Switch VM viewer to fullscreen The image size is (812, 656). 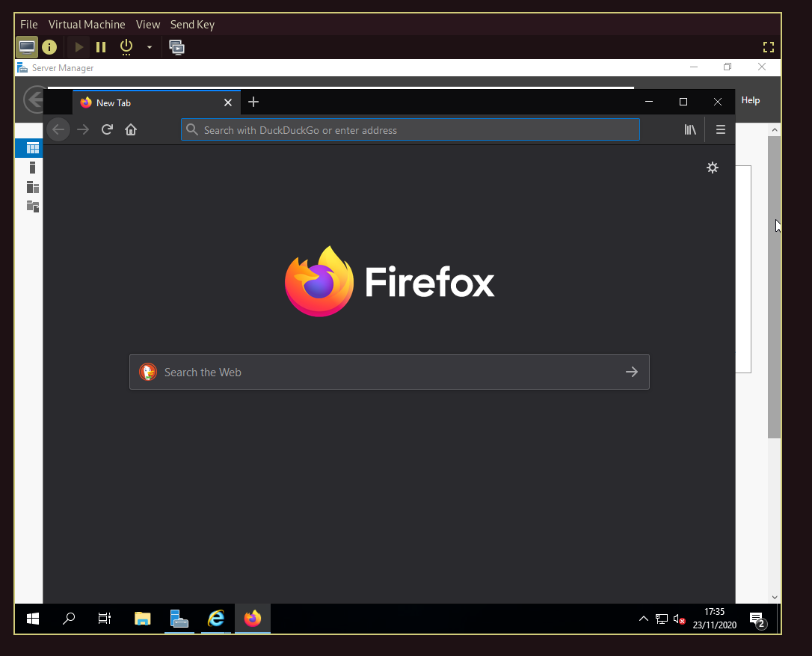tap(769, 47)
